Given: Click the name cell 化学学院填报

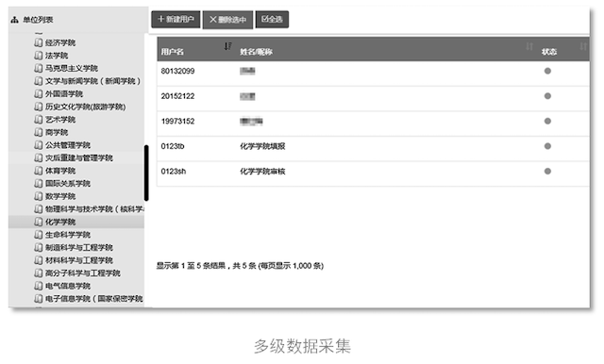Looking at the screenshot, I should coord(262,146).
